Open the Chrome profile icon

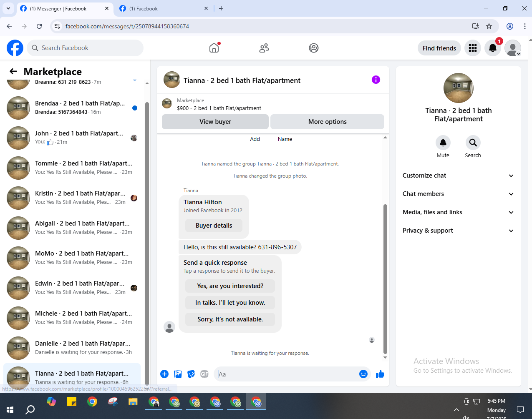coord(510,26)
